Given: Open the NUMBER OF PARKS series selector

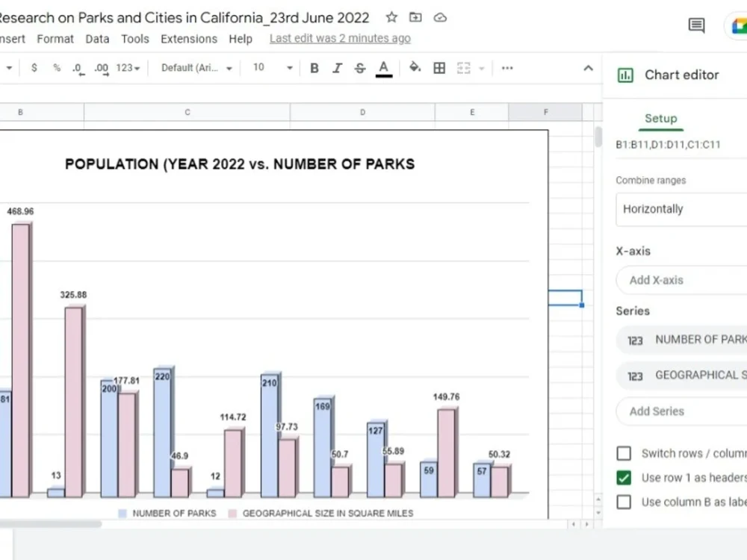Looking at the screenshot, I should 681,340.
